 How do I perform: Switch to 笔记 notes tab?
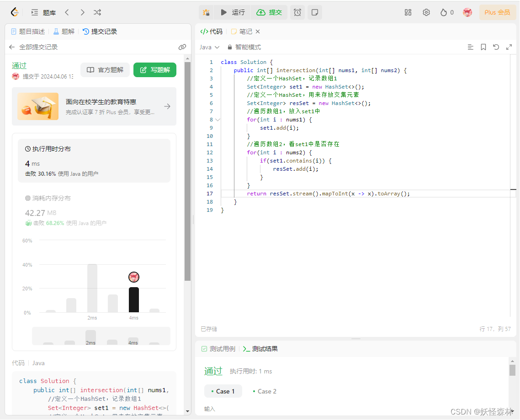click(242, 31)
